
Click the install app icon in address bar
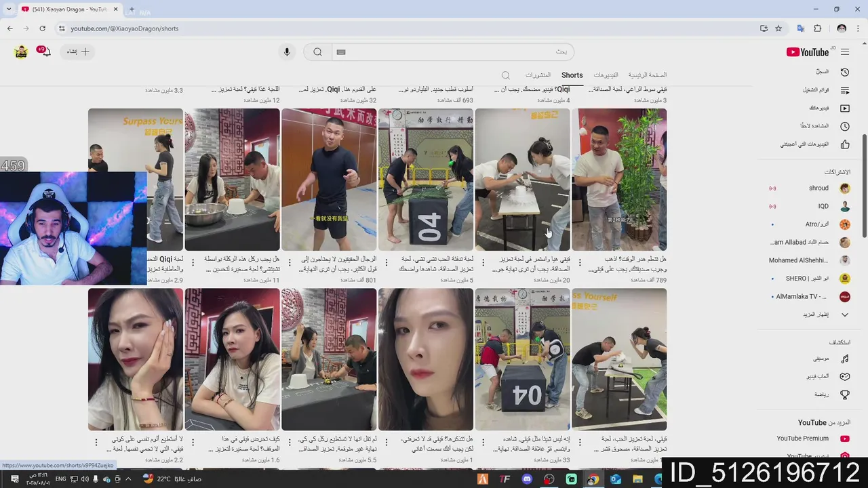[764, 28]
